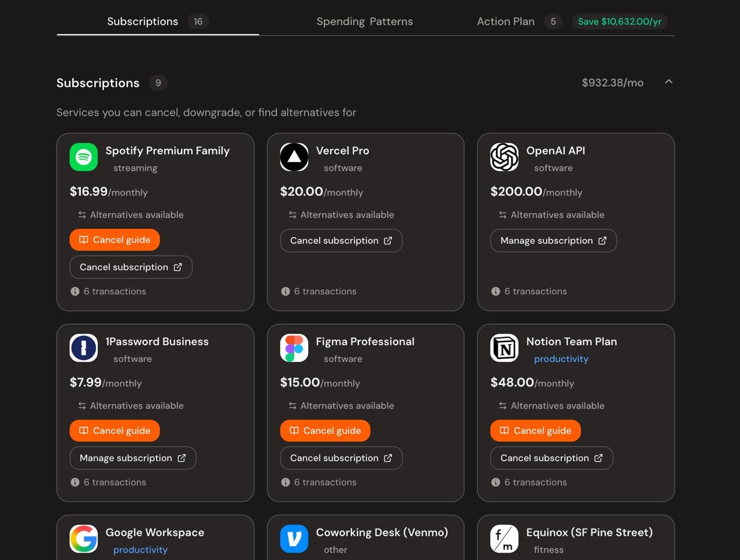Click the Equinox fitness logo icon
The height and width of the screenshot is (560, 740).
point(504,539)
